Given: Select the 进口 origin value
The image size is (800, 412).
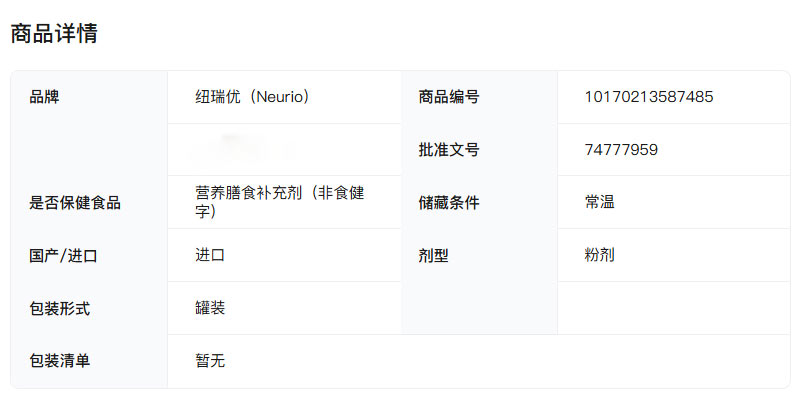Looking at the screenshot, I should coord(210,255).
